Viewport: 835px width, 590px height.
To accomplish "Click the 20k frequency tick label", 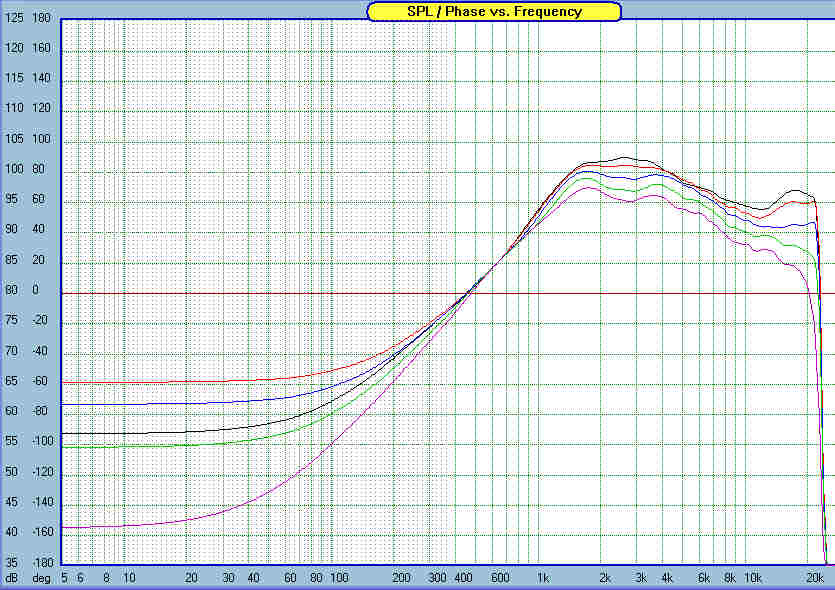I will click(x=815, y=578).
